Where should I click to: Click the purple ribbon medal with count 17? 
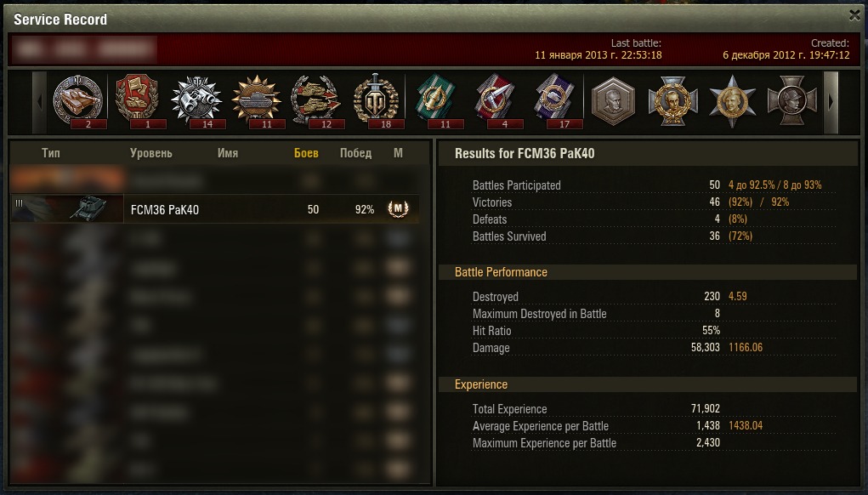[554, 100]
